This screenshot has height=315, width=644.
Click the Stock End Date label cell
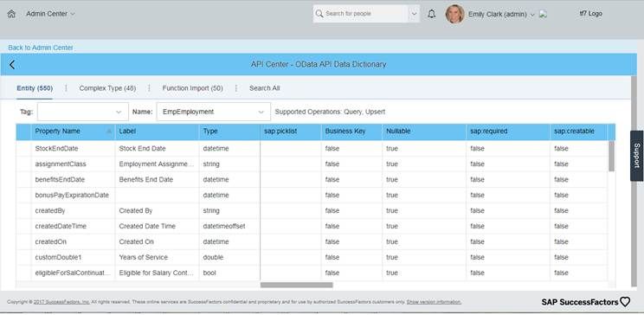157,149
